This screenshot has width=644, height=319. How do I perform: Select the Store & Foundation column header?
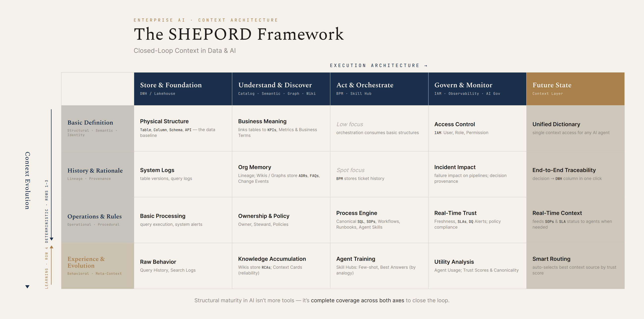(183, 89)
